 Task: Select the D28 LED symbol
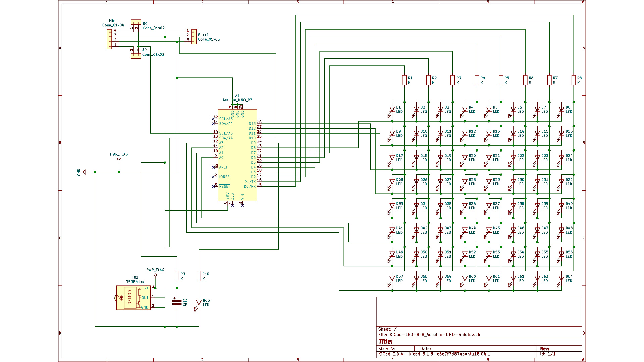pos(465,182)
